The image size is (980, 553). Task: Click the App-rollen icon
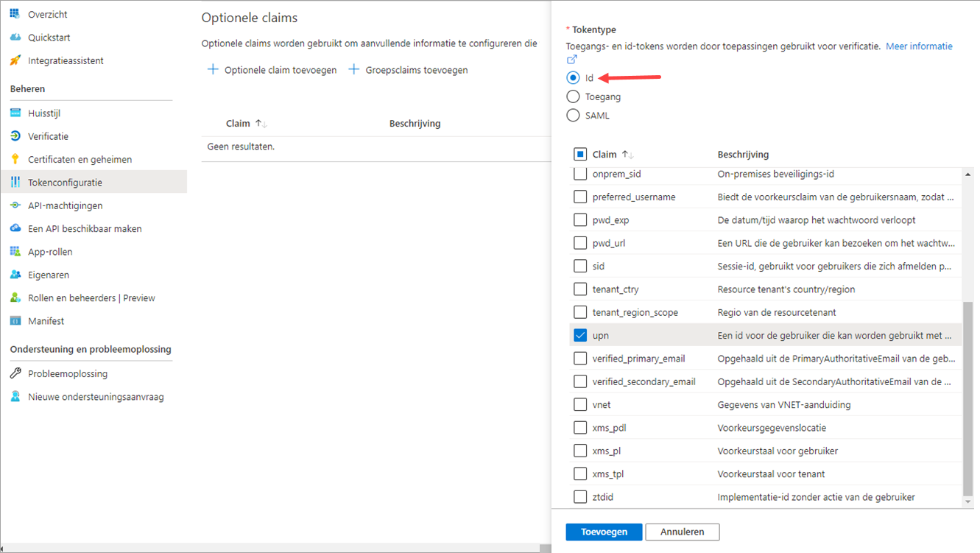tap(15, 252)
